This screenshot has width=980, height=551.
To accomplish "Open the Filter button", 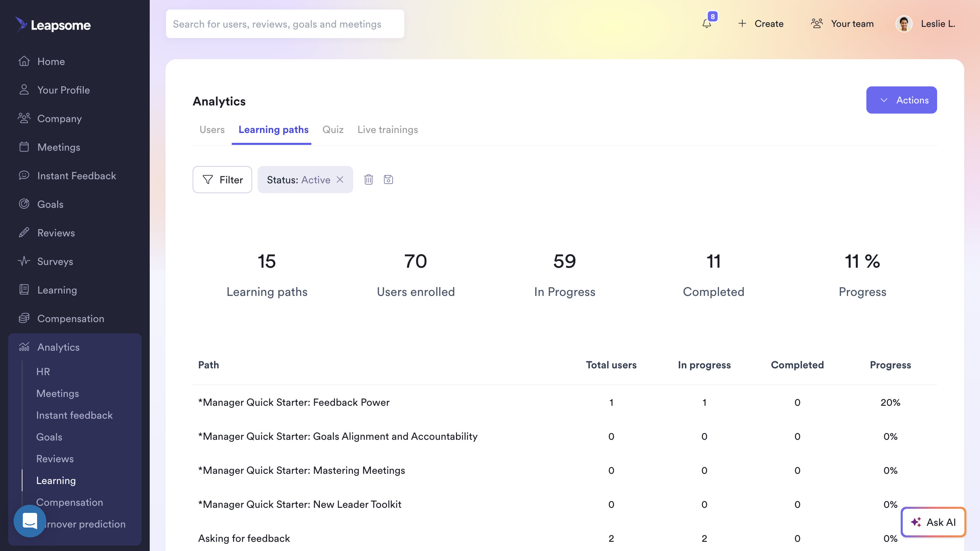I will pos(222,180).
